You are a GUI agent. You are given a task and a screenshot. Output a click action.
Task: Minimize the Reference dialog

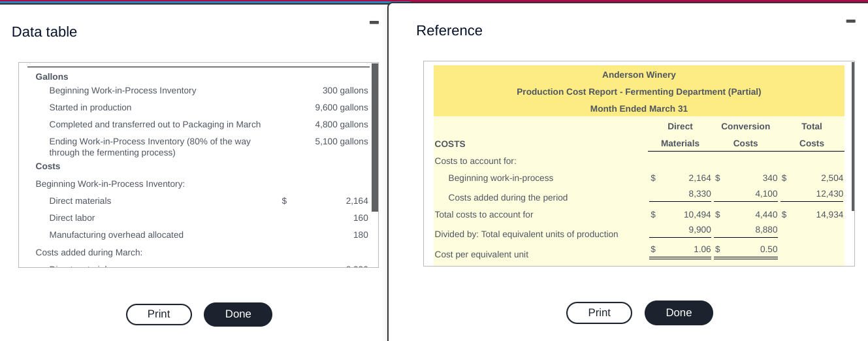pyautogui.click(x=850, y=22)
